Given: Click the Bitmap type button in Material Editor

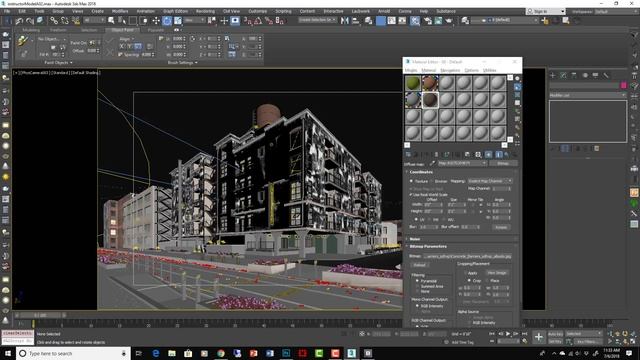Looking at the screenshot, I should [x=503, y=163].
